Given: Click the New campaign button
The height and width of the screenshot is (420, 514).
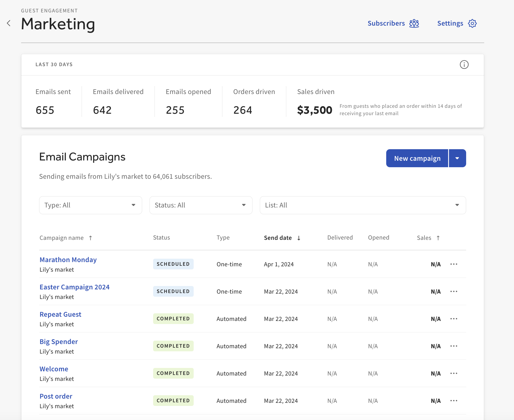Looking at the screenshot, I should 417,158.
